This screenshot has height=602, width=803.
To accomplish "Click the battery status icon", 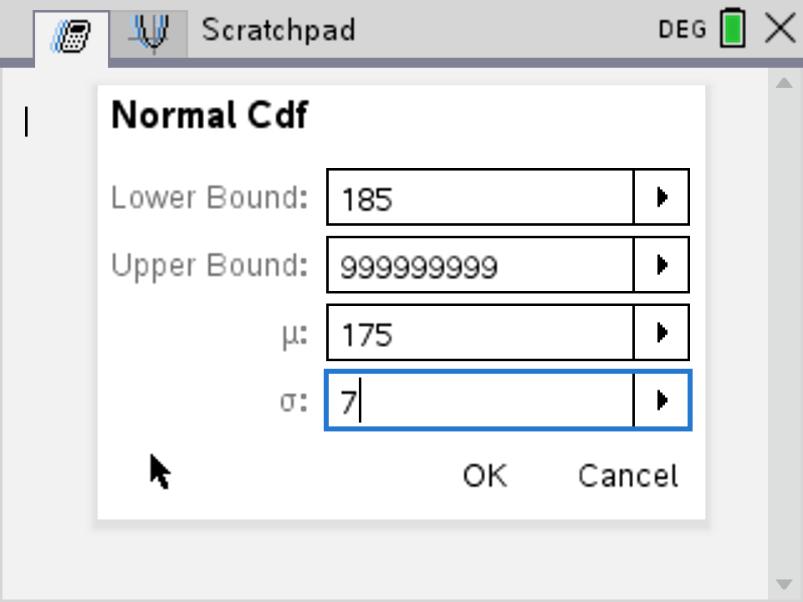I will (733, 29).
